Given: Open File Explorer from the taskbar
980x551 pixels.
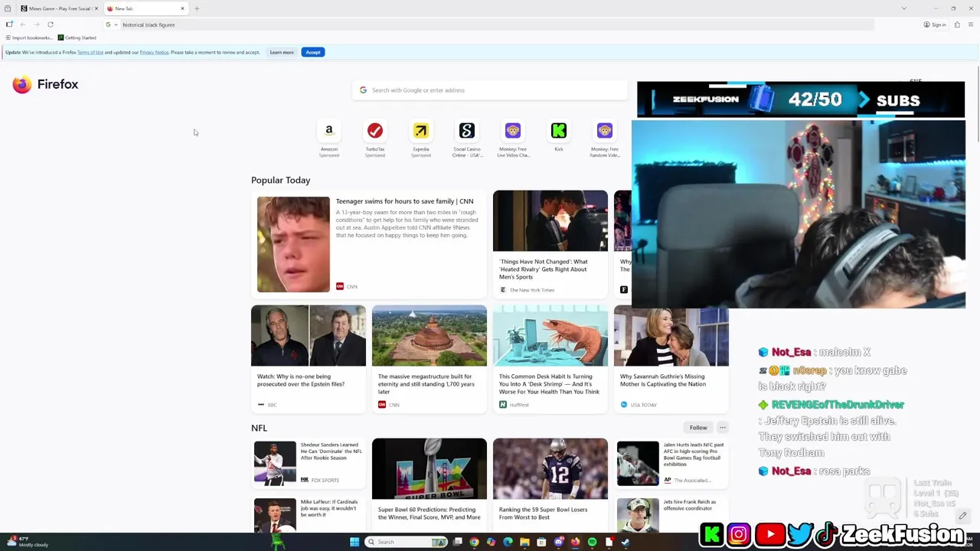Looking at the screenshot, I should (x=524, y=542).
